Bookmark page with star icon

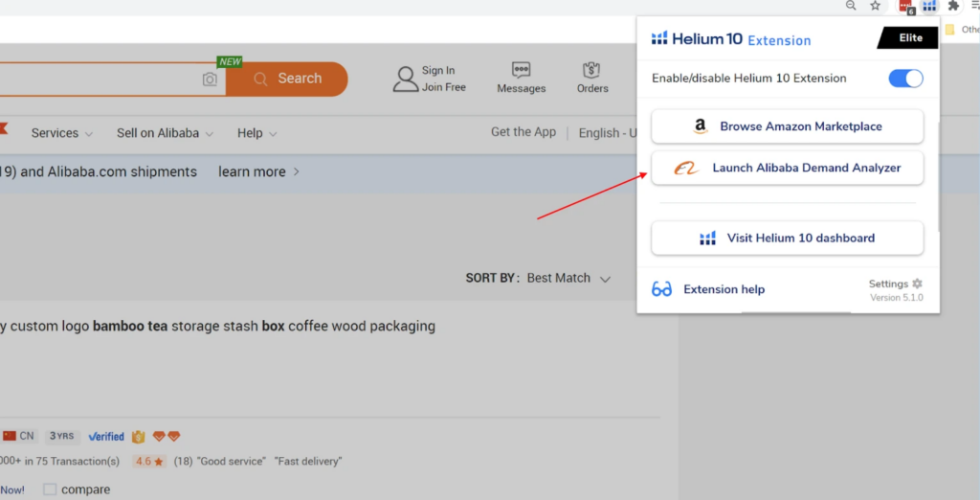[875, 6]
